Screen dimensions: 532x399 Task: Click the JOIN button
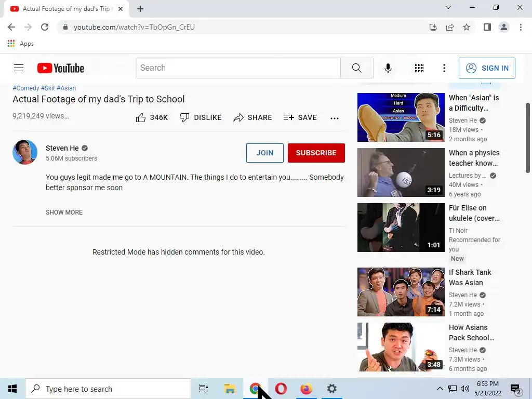[x=264, y=153]
